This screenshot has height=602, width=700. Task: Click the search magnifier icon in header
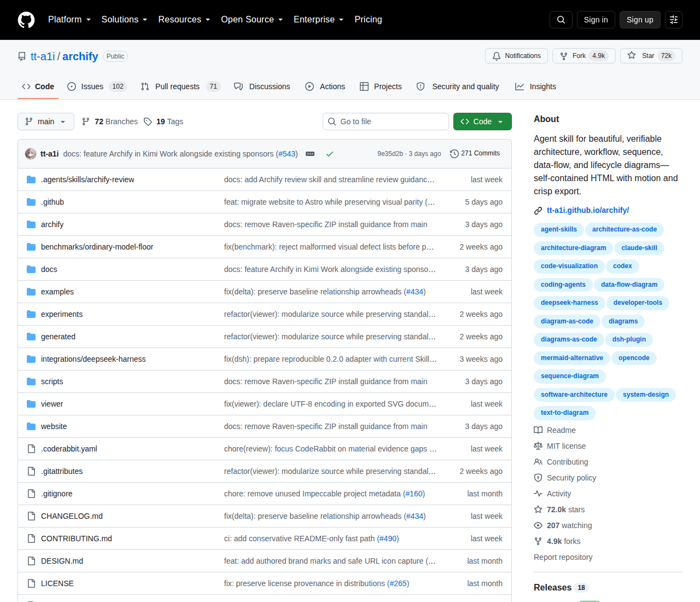(x=561, y=20)
